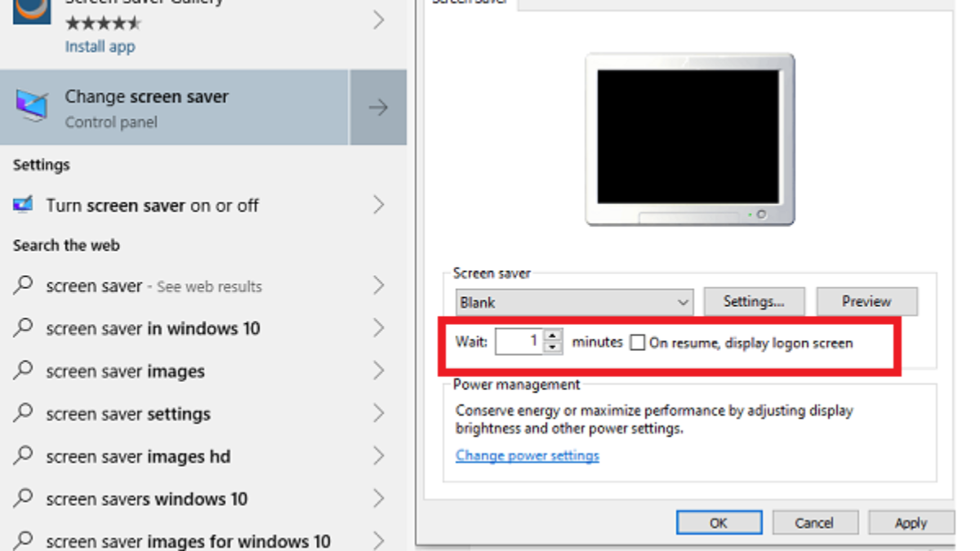Screen dimensions: 980x551
Task: Expand the Screen Saver Gallery result chevron
Action: point(378,20)
